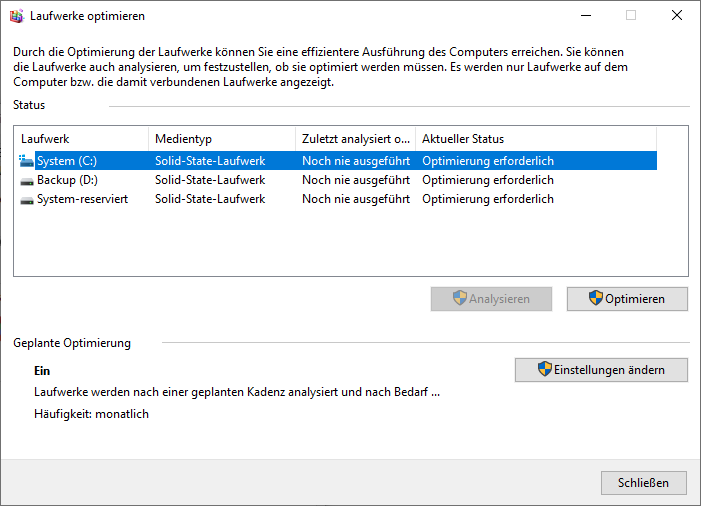Click 'Noch nie ausgeführt' in System (C:) row
Viewport: 701px width, 506px height.
(356, 161)
